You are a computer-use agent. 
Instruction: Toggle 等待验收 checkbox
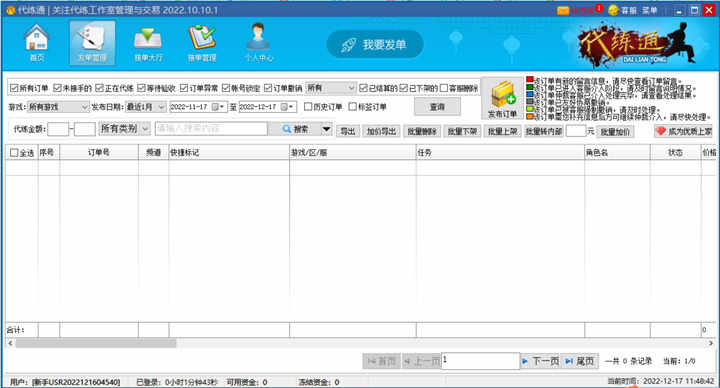point(141,88)
